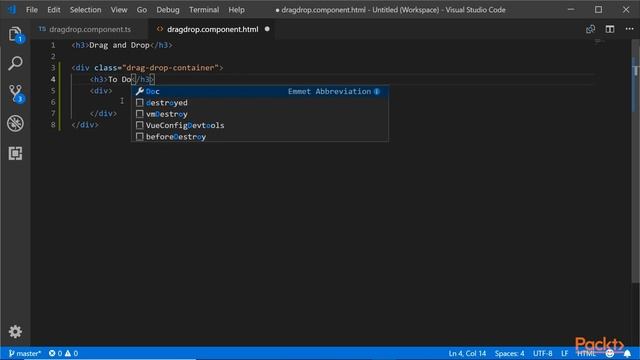Click the opening div tag on line 5

(101, 91)
